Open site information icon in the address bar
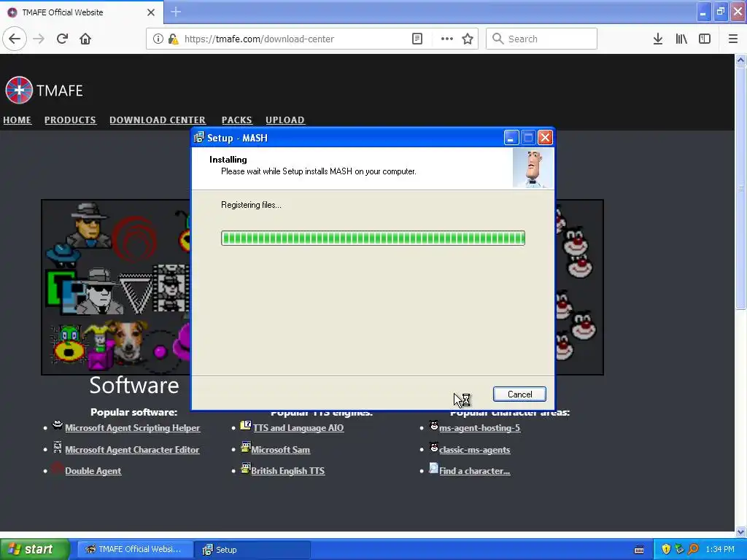 pyautogui.click(x=158, y=39)
